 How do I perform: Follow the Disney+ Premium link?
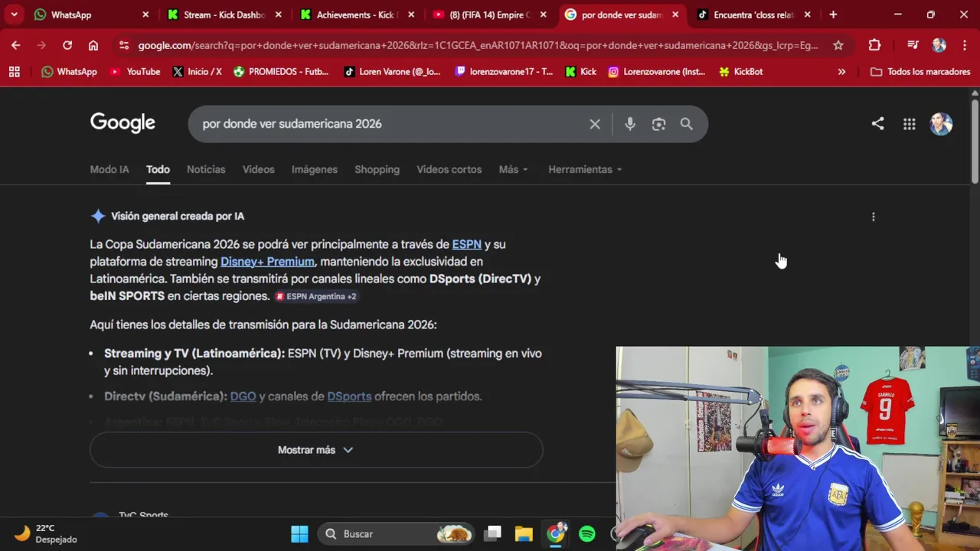(x=267, y=262)
